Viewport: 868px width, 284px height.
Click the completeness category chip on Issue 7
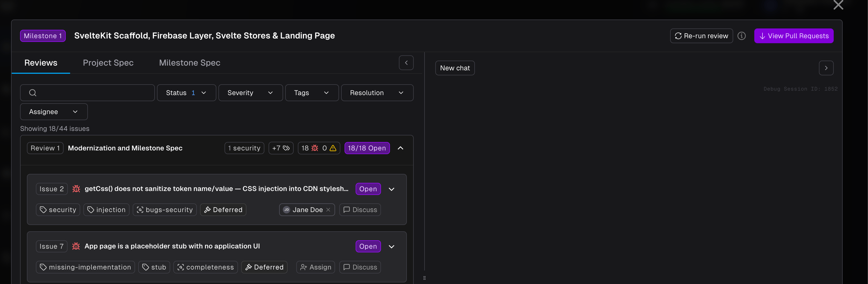pos(206,267)
